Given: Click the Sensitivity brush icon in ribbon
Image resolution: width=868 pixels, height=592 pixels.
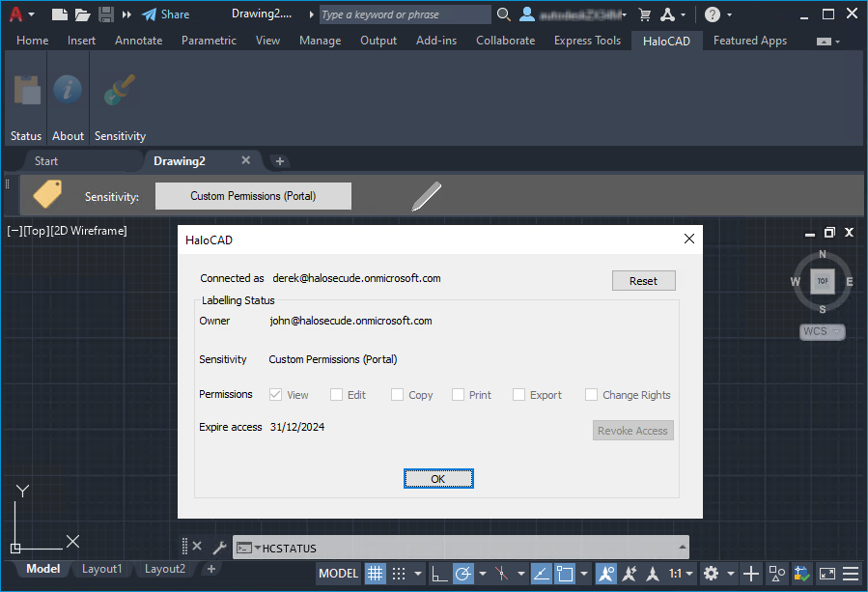Looking at the screenshot, I should [120, 92].
